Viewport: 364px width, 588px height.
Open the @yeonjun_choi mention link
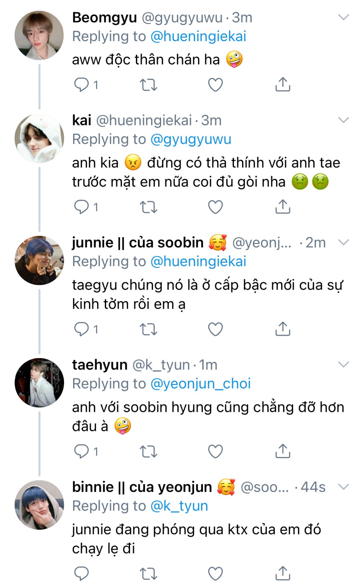click(200, 384)
